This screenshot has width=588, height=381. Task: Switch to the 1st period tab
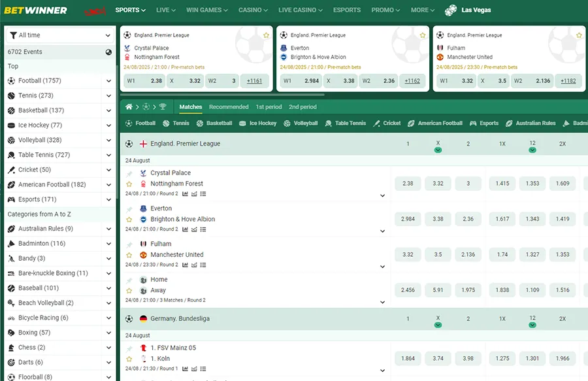coord(269,107)
